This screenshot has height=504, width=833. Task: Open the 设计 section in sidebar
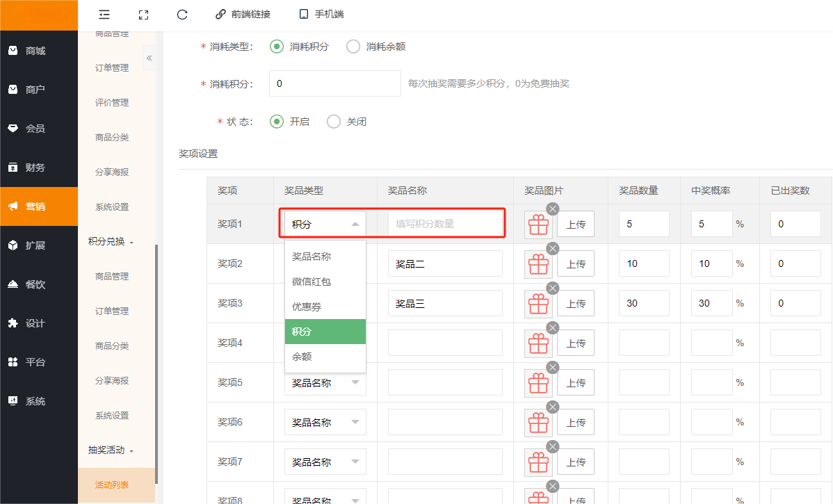(35, 323)
